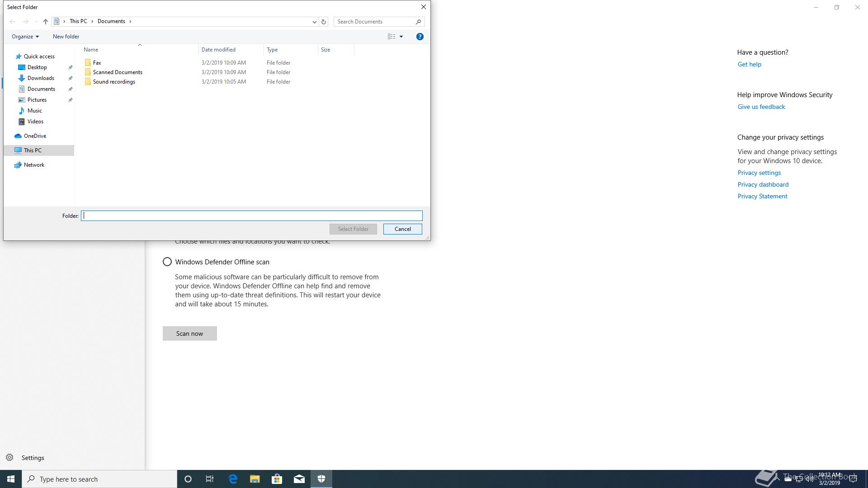The image size is (868, 488).
Task: Click the forward navigation arrow in dialog
Action: [25, 22]
